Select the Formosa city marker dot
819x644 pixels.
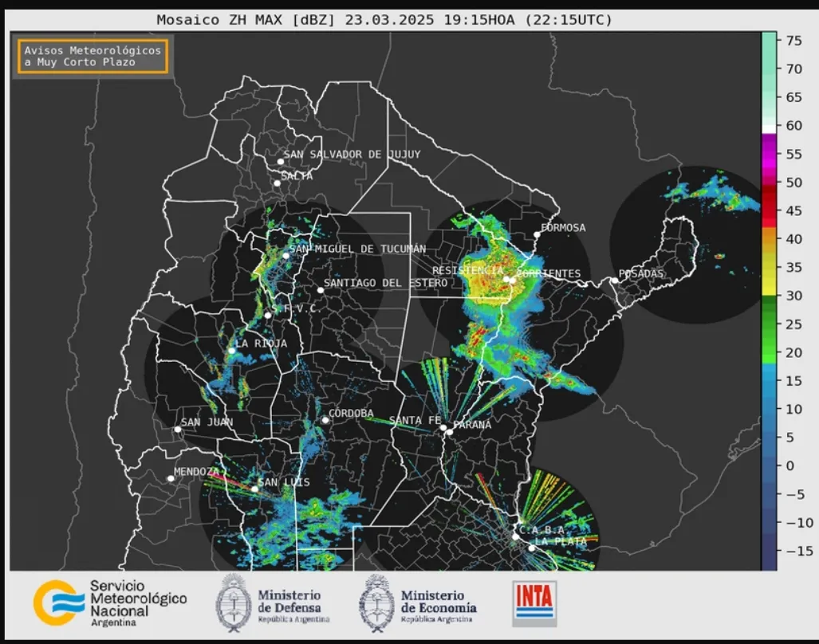coord(537,235)
